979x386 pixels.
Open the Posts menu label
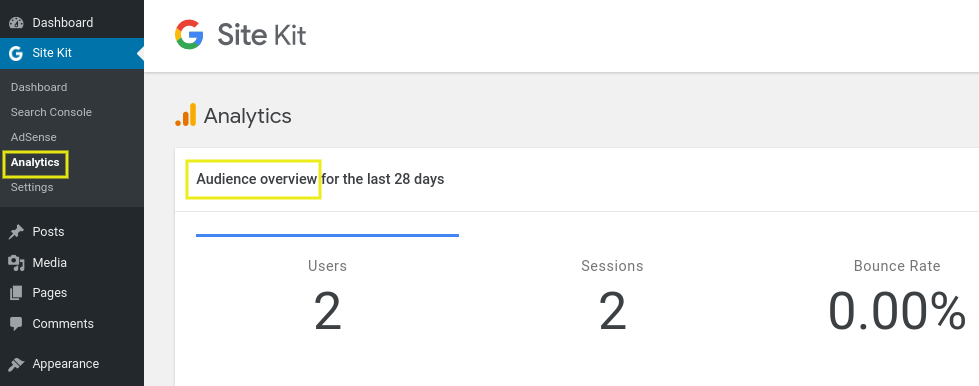[x=48, y=232]
